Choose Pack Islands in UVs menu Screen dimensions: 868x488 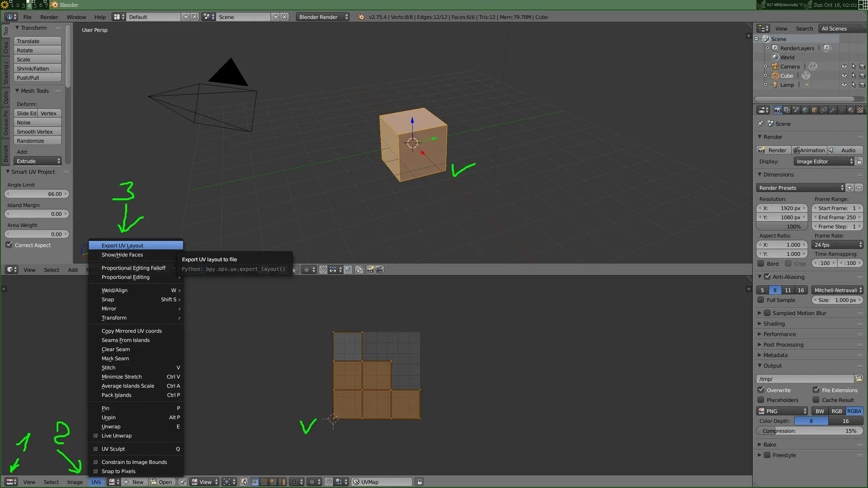pyautogui.click(x=136, y=395)
